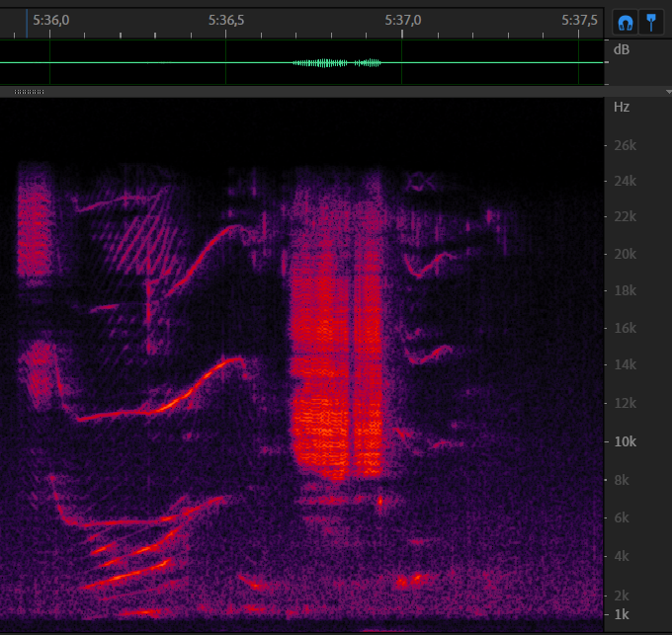Click the 5:37,0 time ruler label
The width and height of the screenshot is (672, 635).
[403, 20]
